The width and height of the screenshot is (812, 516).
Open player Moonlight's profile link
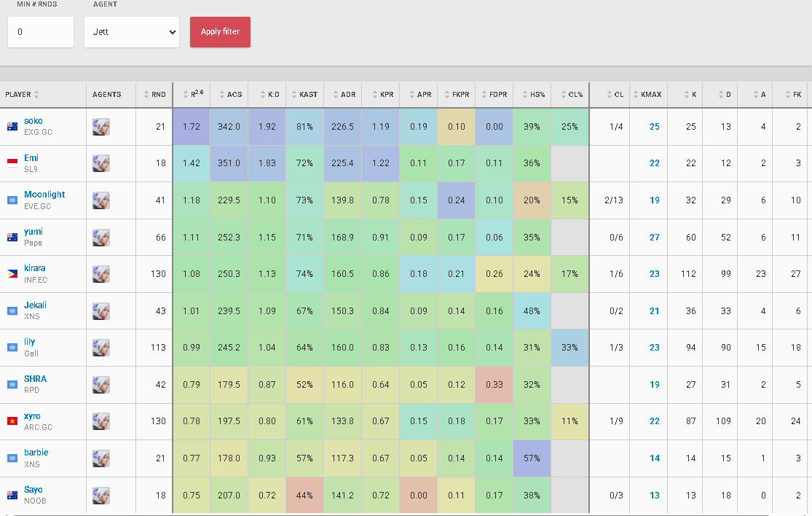click(x=44, y=195)
